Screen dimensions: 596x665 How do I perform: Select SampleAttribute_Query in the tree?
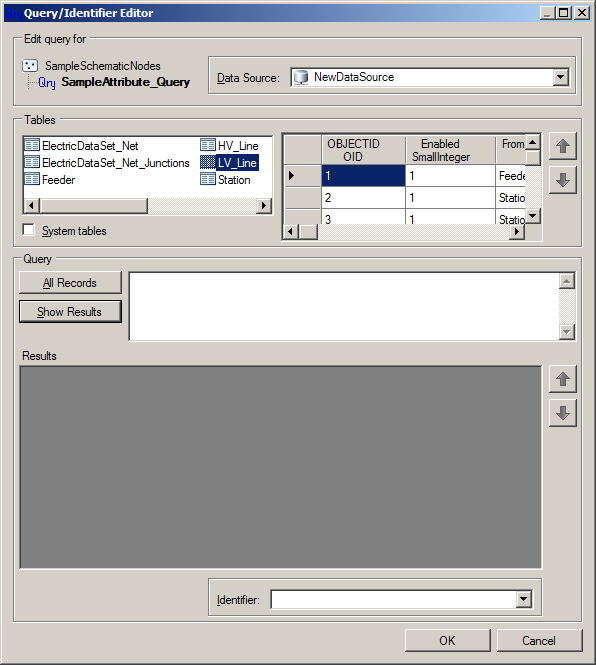(x=126, y=82)
